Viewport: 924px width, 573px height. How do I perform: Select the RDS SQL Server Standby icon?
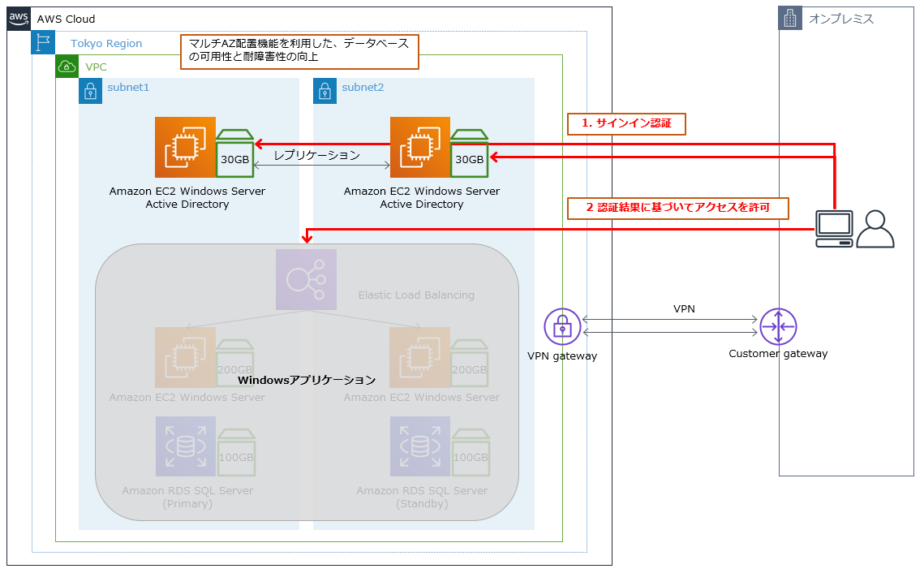(x=419, y=446)
